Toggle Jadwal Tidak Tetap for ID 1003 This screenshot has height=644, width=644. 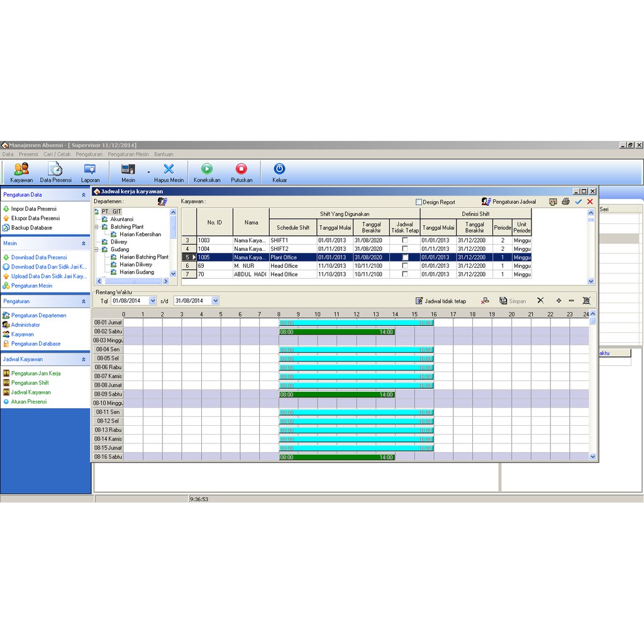coord(405,240)
